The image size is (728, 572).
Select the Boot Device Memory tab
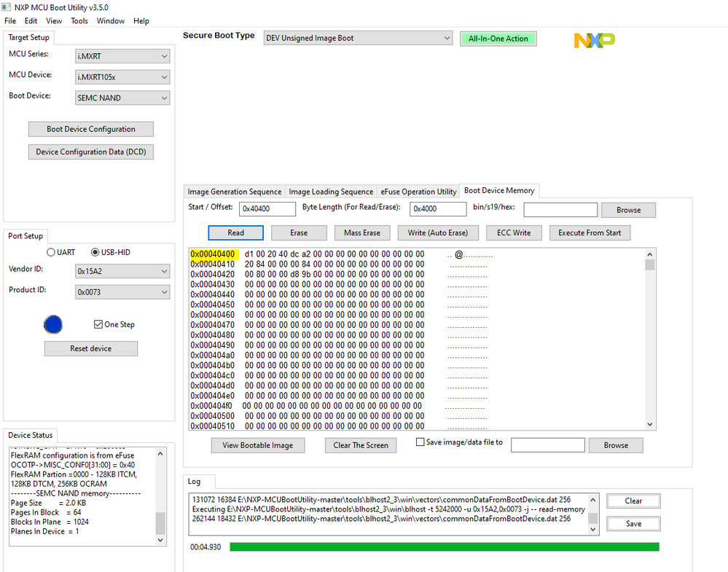[499, 190]
